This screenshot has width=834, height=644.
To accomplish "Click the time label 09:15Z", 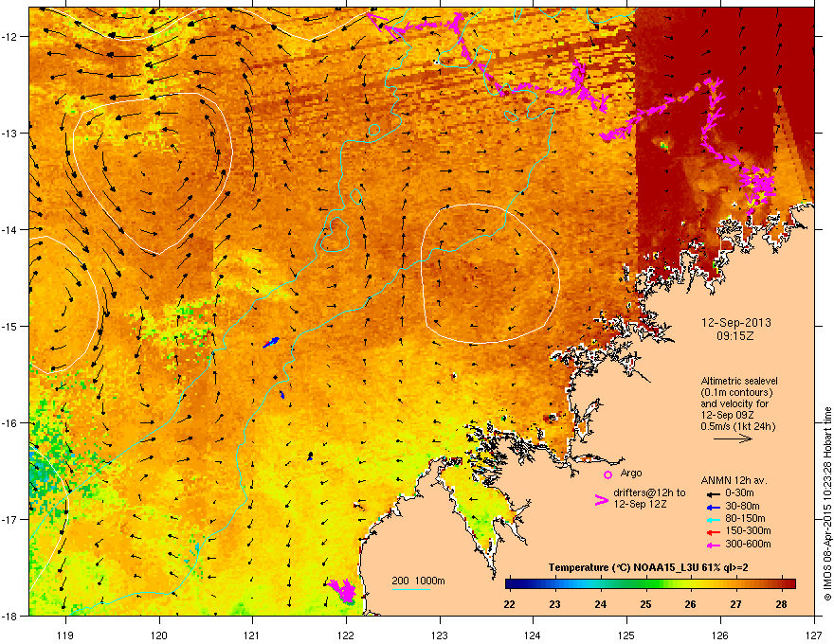I will (735, 336).
